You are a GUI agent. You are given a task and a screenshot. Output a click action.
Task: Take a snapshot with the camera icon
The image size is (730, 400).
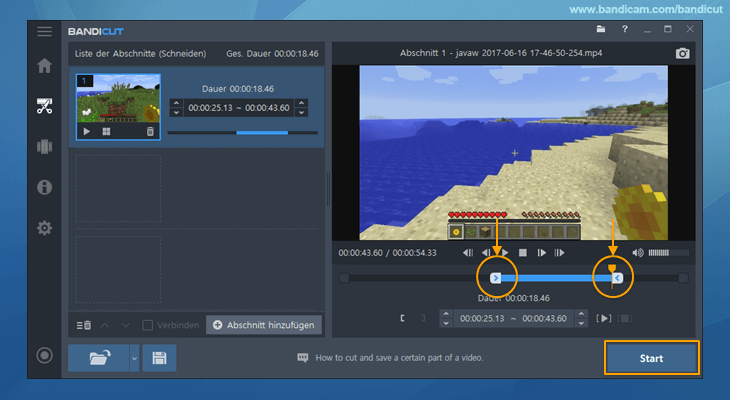(683, 53)
